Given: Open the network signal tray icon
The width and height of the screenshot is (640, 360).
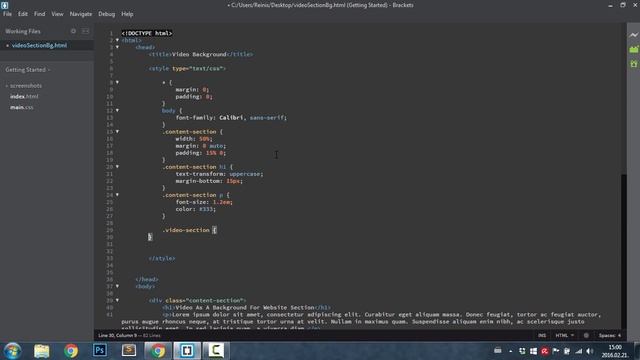Looking at the screenshot, I should [x=578, y=351].
